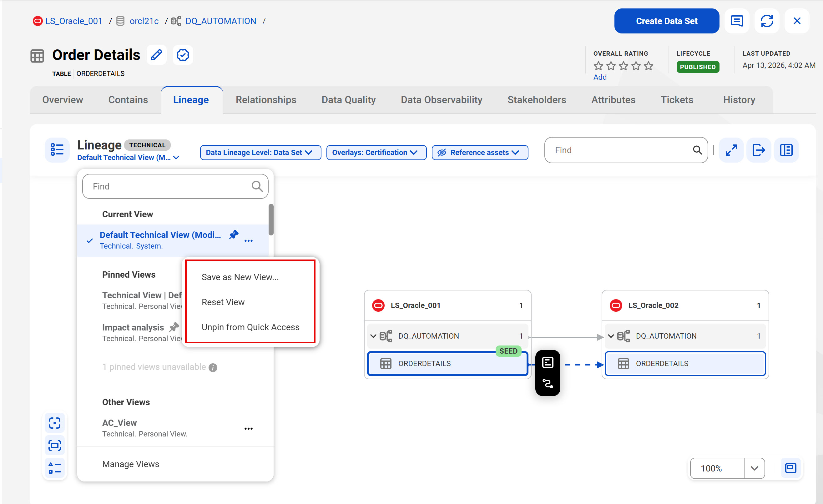Click Create Data Set button

(x=666, y=21)
